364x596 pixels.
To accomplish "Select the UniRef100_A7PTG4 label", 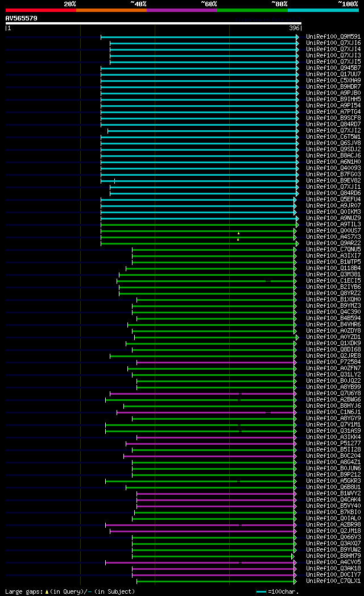I will point(333,111).
